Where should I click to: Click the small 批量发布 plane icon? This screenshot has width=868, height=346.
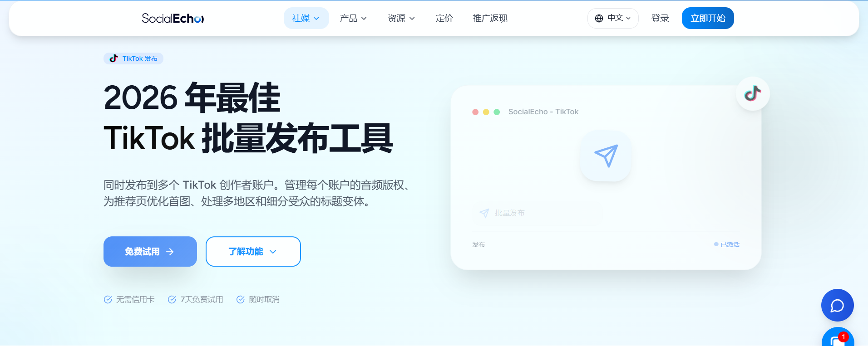pos(484,213)
